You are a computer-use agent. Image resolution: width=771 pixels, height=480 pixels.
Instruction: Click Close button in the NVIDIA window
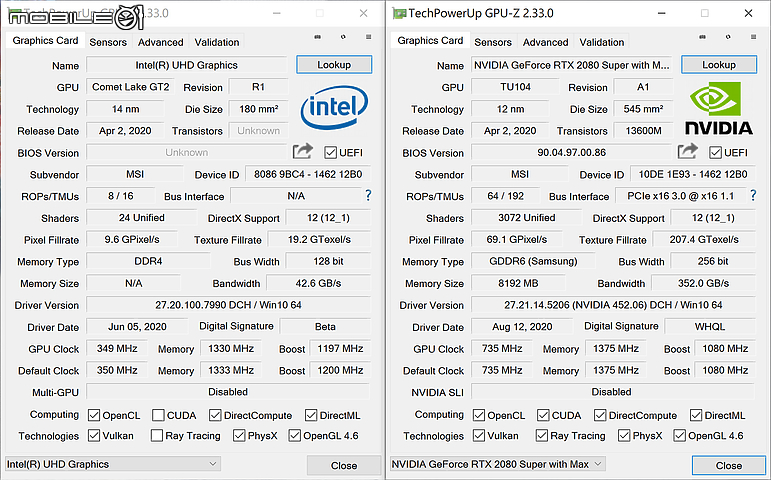[729, 465]
